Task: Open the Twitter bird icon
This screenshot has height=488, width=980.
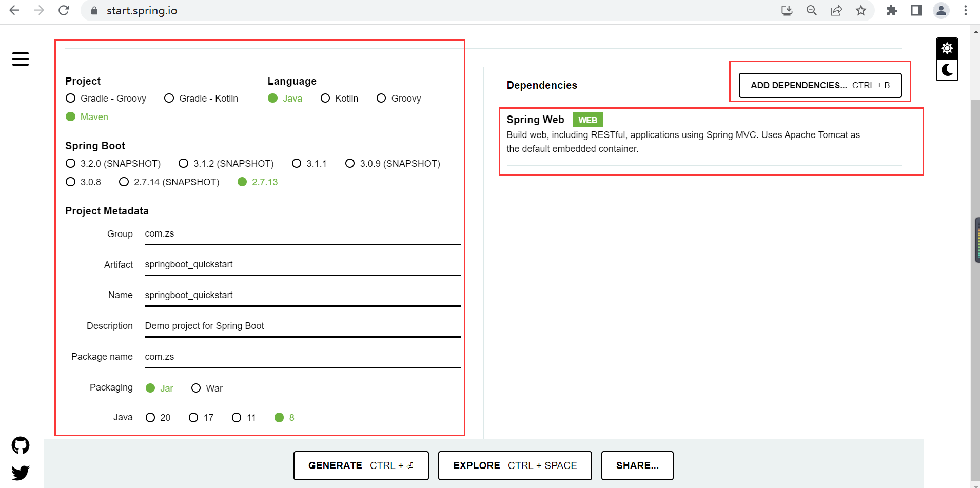Action: click(21, 472)
